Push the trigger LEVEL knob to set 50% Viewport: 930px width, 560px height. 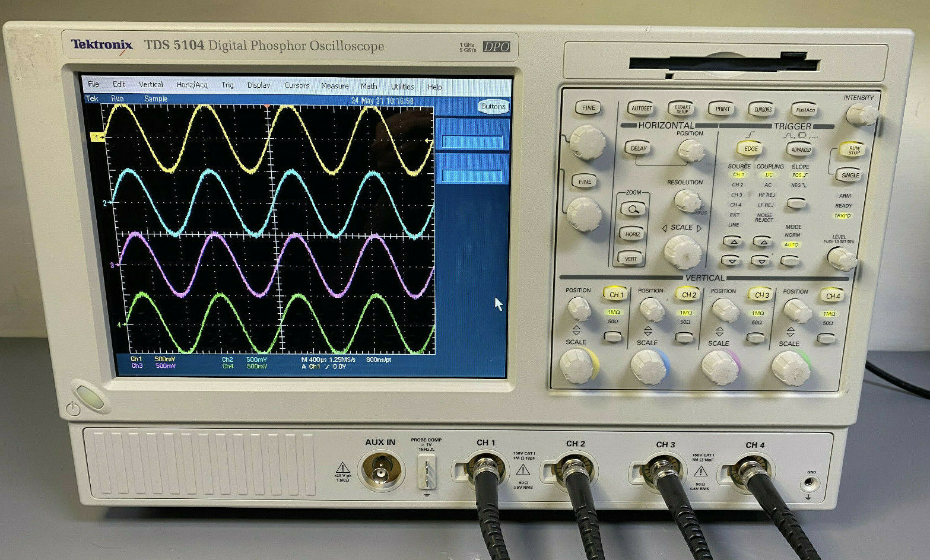tap(841, 258)
